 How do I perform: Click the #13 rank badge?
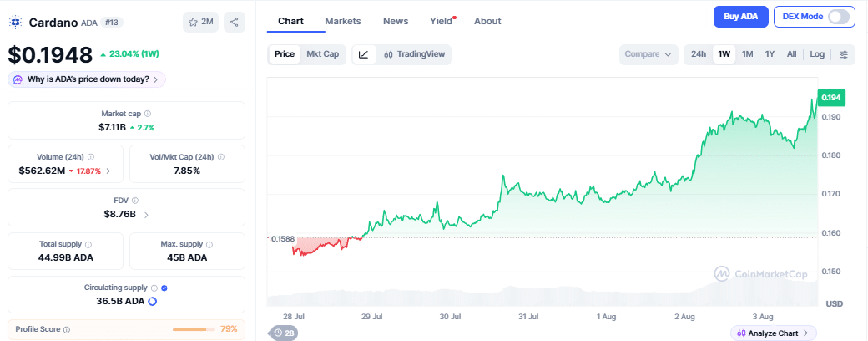coord(112,23)
